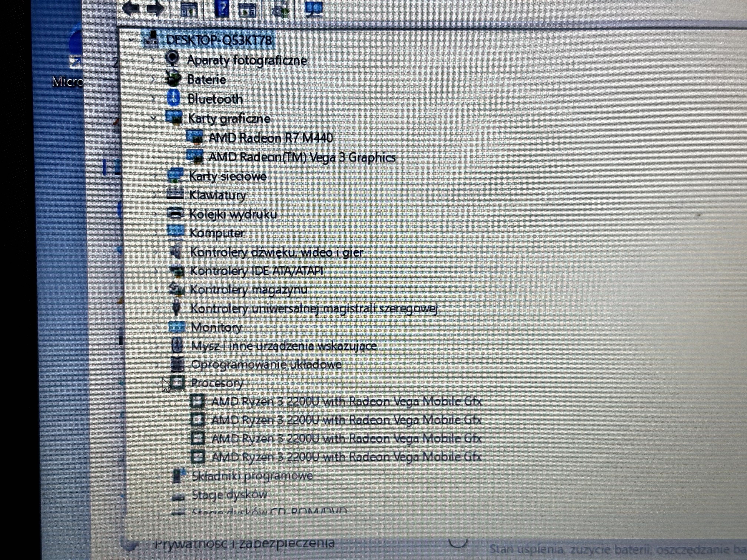
Task: Expand the Karty sieciowe category
Action: [155, 176]
